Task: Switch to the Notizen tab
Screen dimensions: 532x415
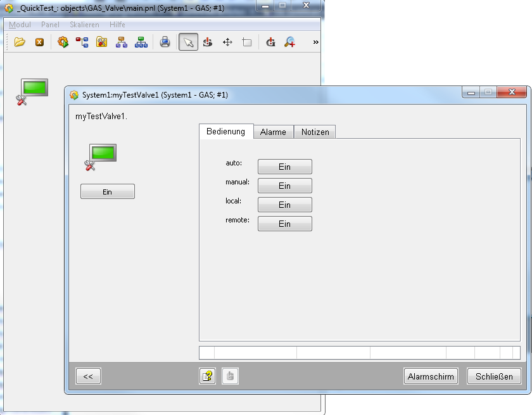Action: (315, 132)
